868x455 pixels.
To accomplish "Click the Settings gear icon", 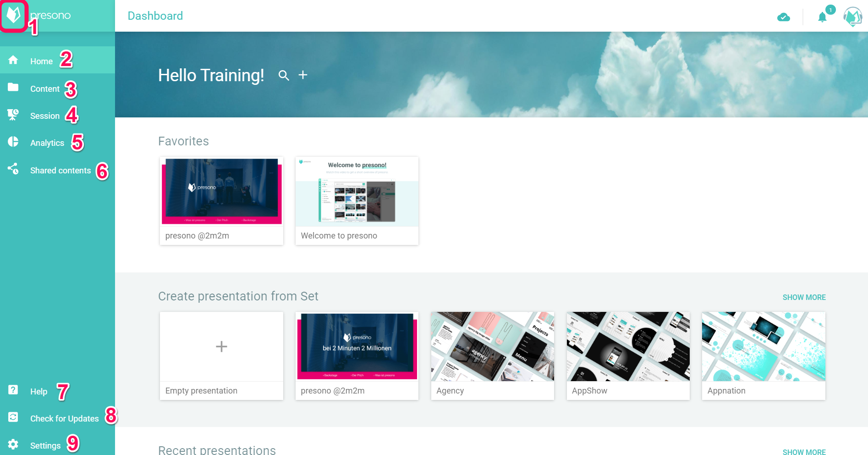I will click(x=13, y=444).
